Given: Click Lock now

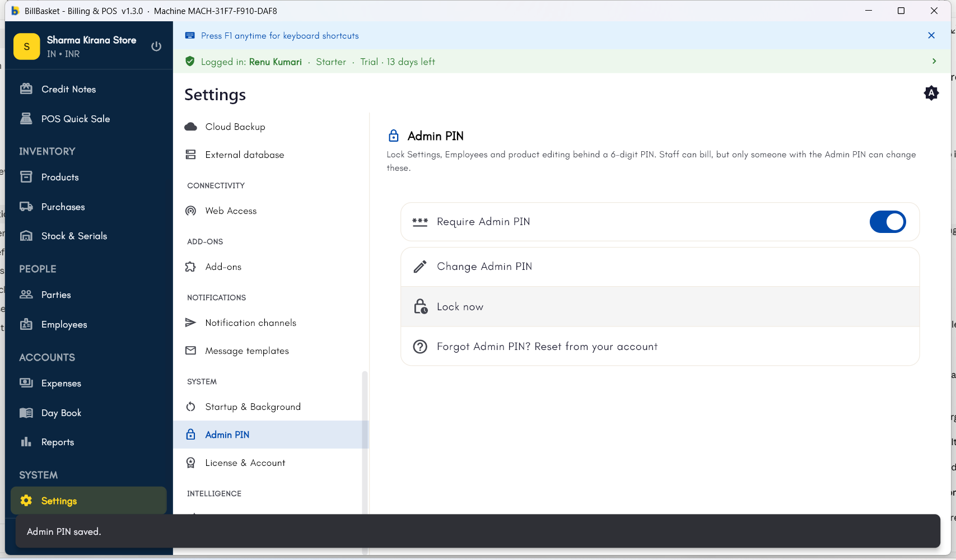Looking at the screenshot, I should (660, 307).
